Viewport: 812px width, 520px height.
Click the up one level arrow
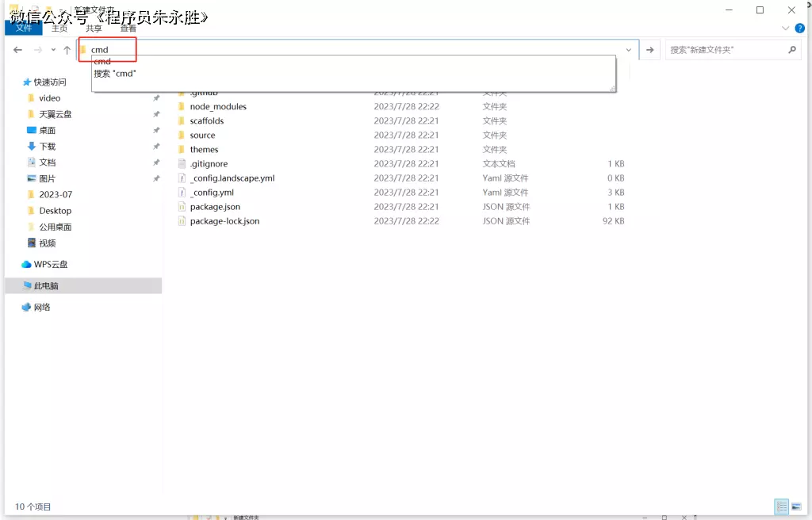[x=67, y=50]
